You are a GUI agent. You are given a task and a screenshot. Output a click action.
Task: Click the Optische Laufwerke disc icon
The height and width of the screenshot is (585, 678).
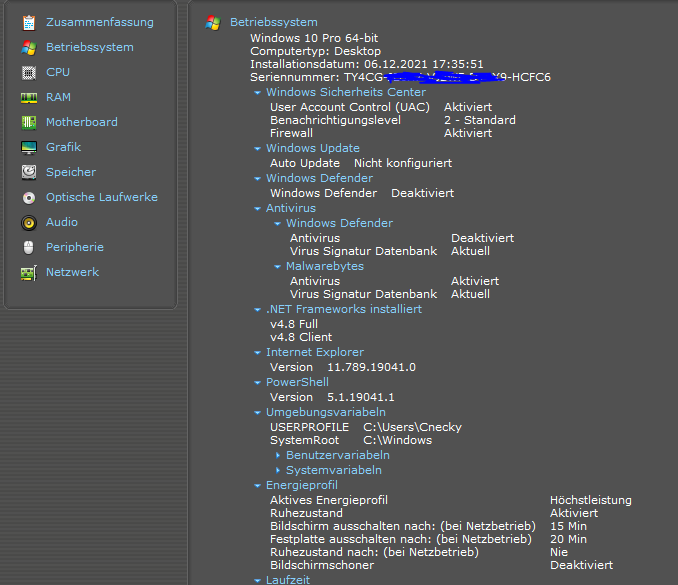(29, 198)
